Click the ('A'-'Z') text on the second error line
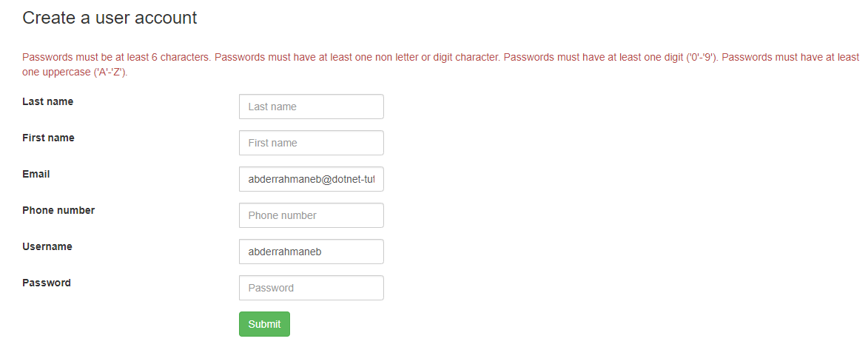868x347 pixels. [x=115, y=73]
